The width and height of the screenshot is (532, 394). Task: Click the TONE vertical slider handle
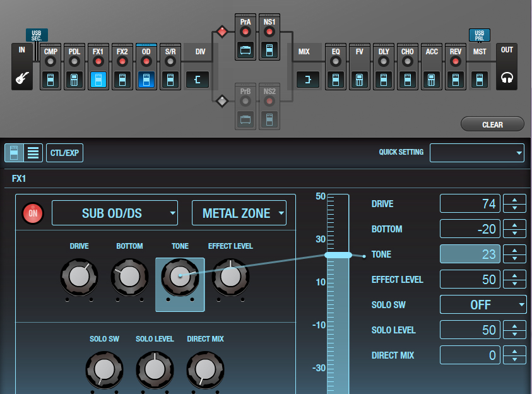click(x=338, y=255)
